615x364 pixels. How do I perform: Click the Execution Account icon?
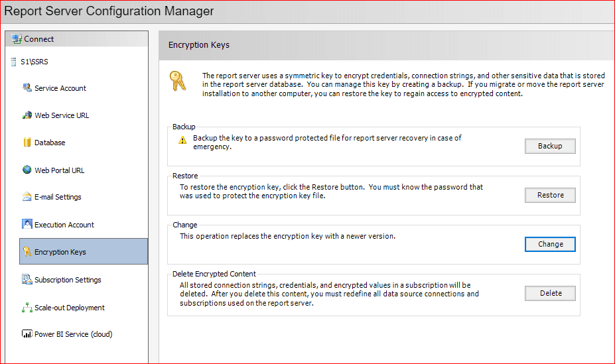[x=27, y=224]
